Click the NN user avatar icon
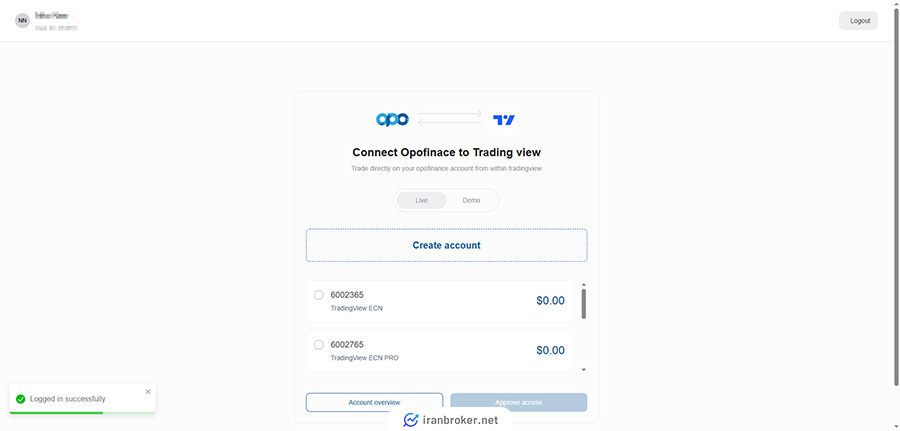Viewport: 900px width, 431px height. point(22,20)
